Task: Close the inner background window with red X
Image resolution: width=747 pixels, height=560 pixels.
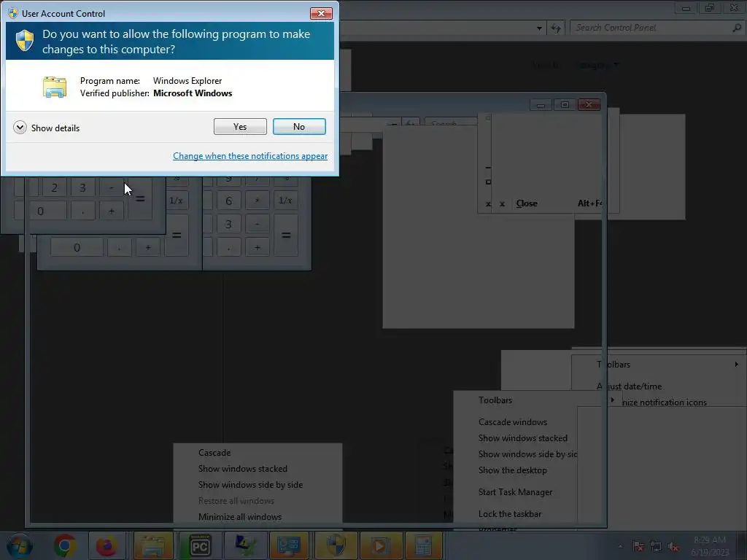Action: click(589, 105)
